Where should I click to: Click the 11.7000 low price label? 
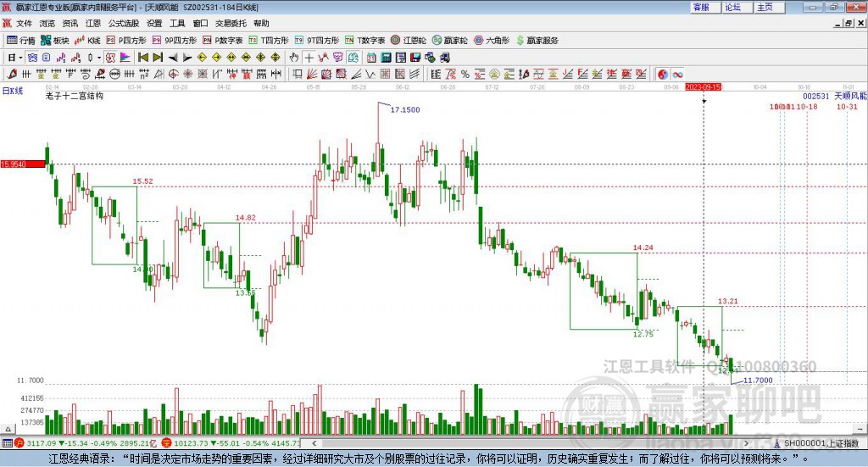[x=758, y=381]
